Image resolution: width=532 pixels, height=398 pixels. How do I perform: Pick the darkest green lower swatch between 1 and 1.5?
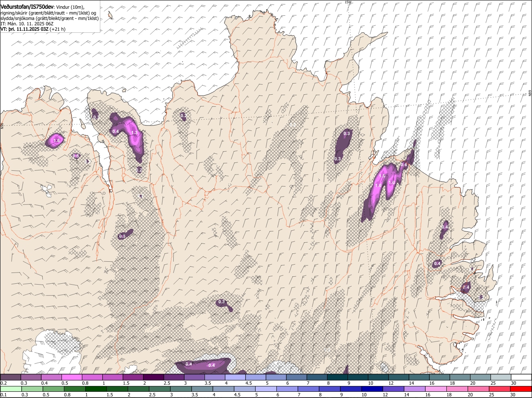point(96,389)
